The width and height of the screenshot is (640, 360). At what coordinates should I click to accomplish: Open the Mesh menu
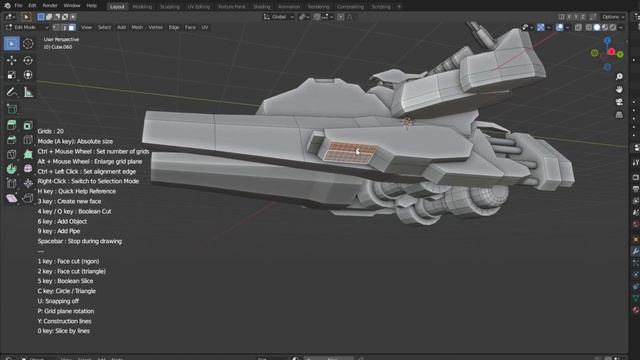(x=137, y=27)
